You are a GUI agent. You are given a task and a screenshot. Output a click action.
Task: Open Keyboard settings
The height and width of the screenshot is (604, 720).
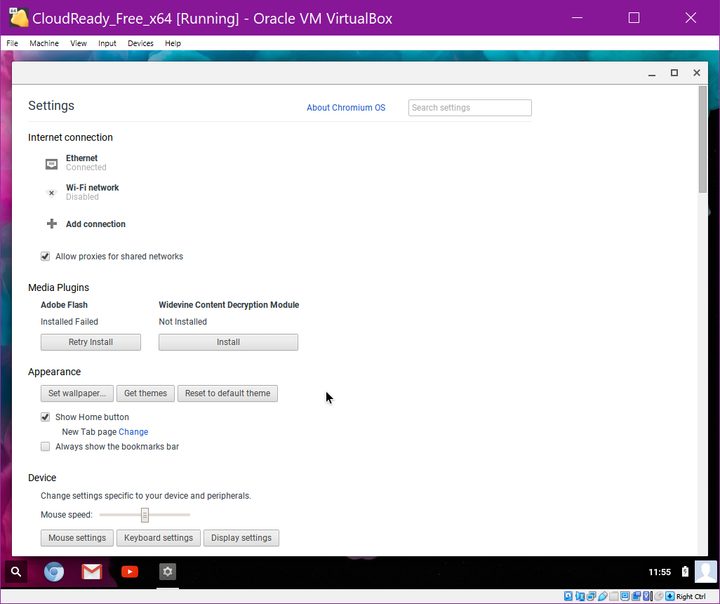pyautogui.click(x=158, y=538)
